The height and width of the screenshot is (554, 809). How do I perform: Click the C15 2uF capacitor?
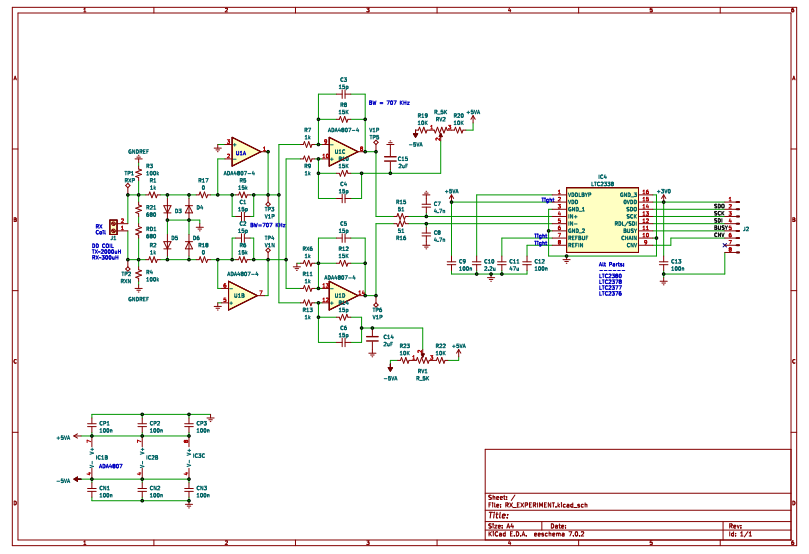pyautogui.click(x=391, y=159)
